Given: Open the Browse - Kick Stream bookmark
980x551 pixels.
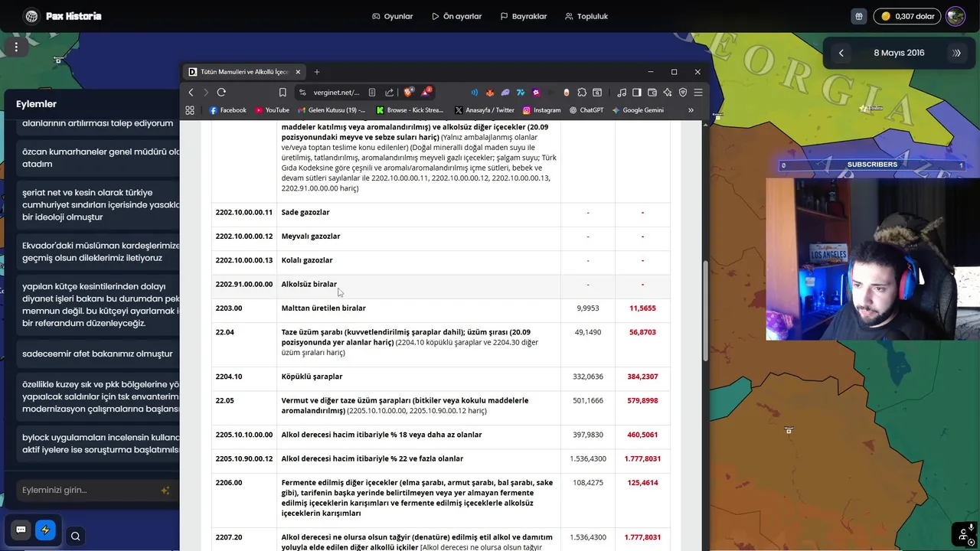Looking at the screenshot, I should [x=410, y=110].
